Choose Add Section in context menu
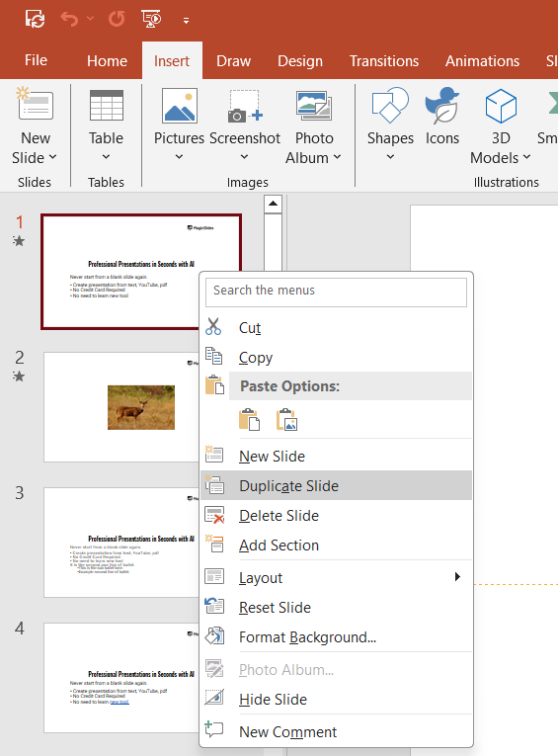The height and width of the screenshot is (756, 558). (337, 545)
